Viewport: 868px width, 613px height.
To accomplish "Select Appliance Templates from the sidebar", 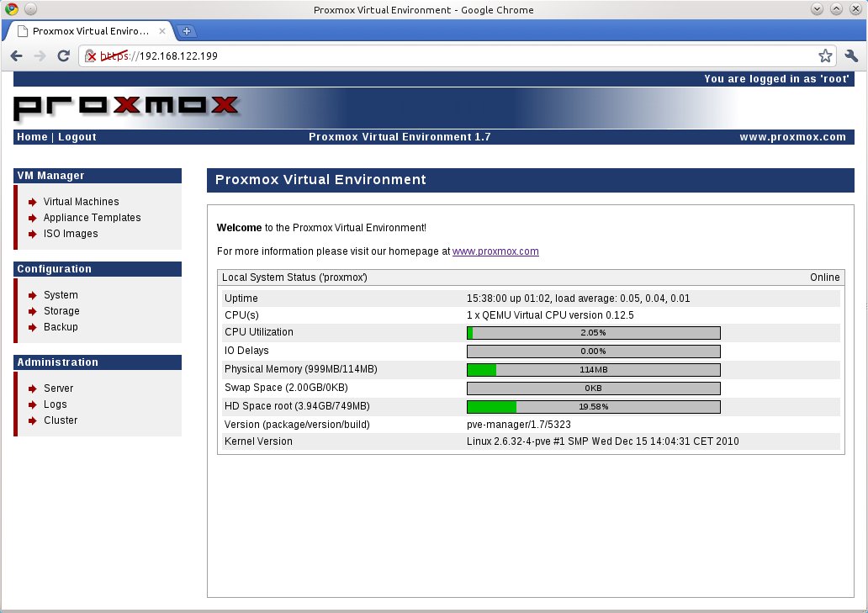I will pyautogui.click(x=92, y=217).
